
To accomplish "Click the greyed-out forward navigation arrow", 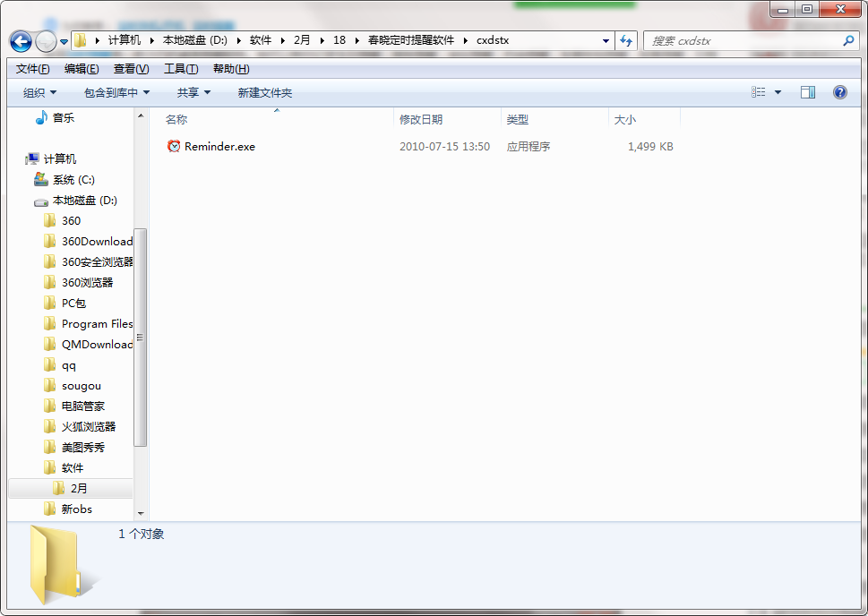I will (x=46, y=41).
